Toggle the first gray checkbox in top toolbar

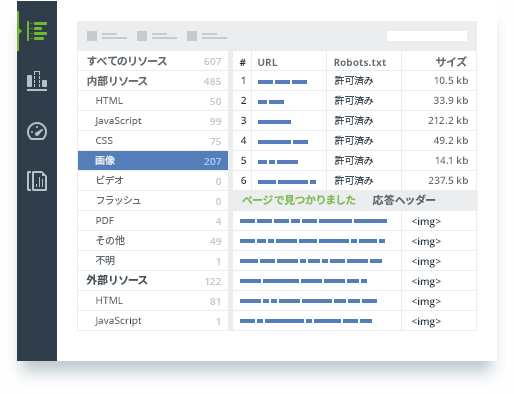pos(92,36)
